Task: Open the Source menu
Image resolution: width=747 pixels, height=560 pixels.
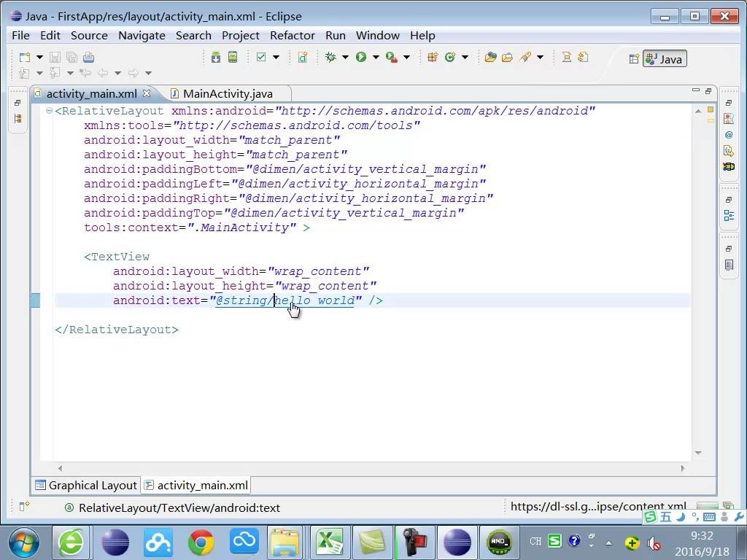Action: coord(89,35)
